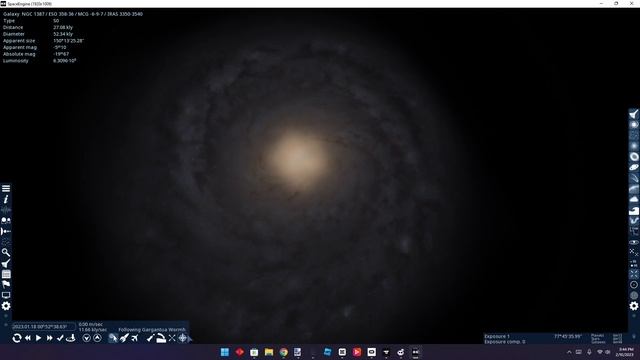Open the Reddit app taskbar icon
Viewport: 640px width, 360px height.
(x=401, y=352)
